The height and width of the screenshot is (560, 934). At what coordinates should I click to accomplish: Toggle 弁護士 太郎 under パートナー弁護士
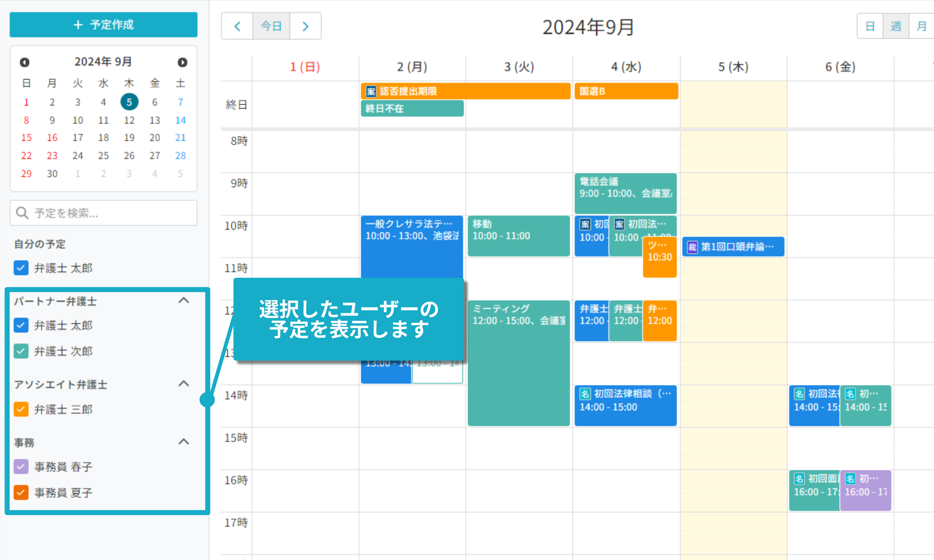[21, 325]
